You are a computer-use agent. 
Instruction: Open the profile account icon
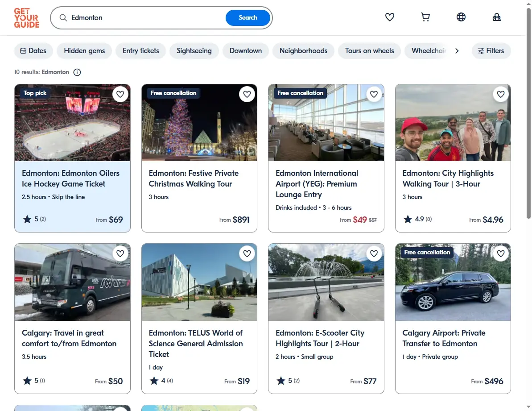496,17
